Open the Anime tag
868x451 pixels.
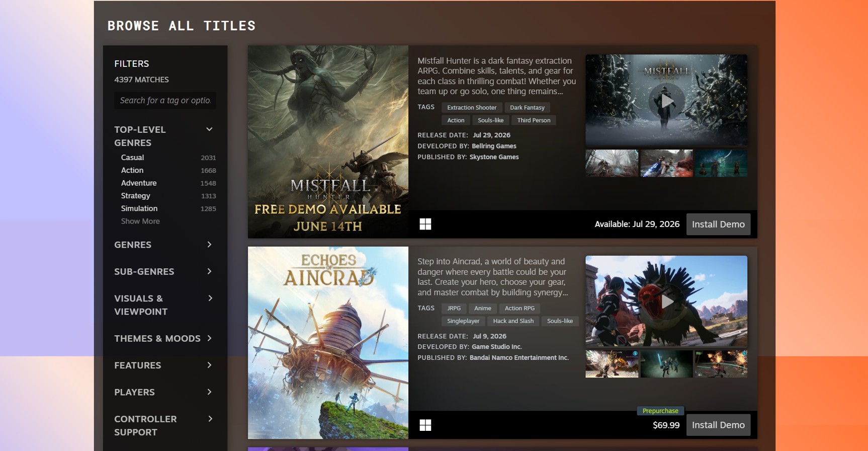pos(482,308)
